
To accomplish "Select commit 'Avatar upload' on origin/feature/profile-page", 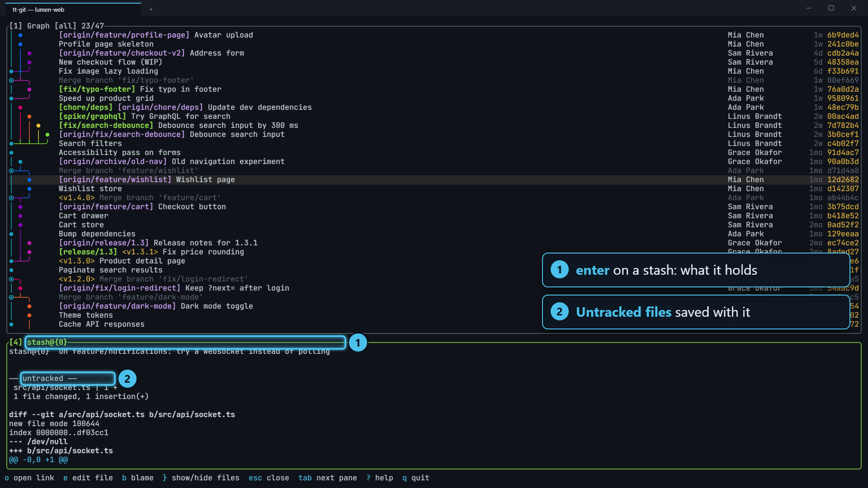I will click(x=434, y=35).
